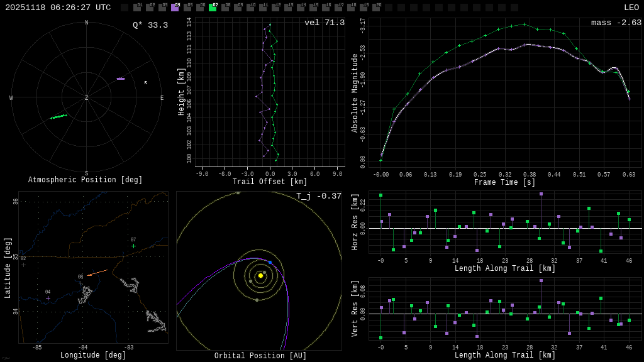
Task: Click the UTC timestamp at top left
Action: (x=58, y=8)
